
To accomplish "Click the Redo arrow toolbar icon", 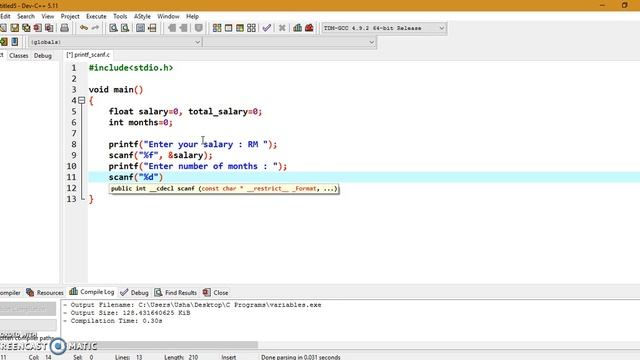I will tap(95, 28).
